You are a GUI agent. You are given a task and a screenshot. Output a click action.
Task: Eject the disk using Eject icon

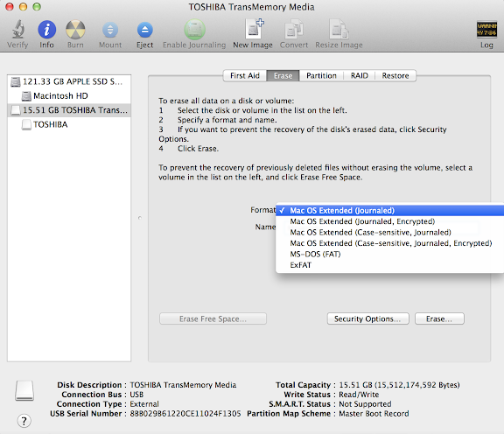click(x=145, y=30)
